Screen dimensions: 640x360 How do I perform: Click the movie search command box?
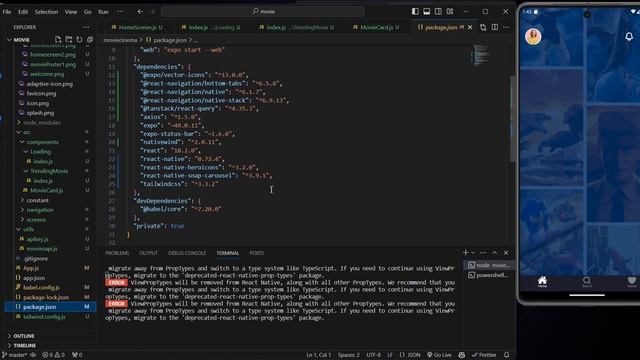coord(263,11)
